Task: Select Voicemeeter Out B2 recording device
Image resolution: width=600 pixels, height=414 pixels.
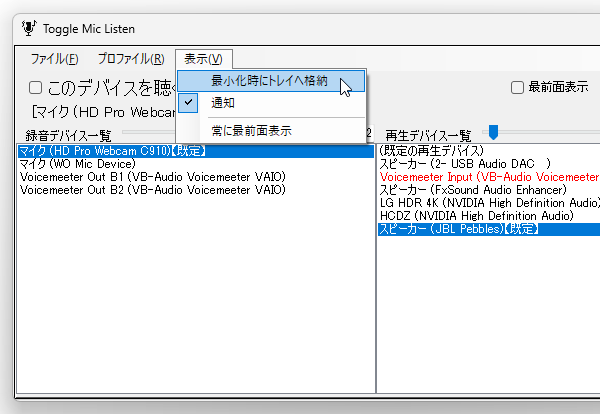Action: coord(196,190)
